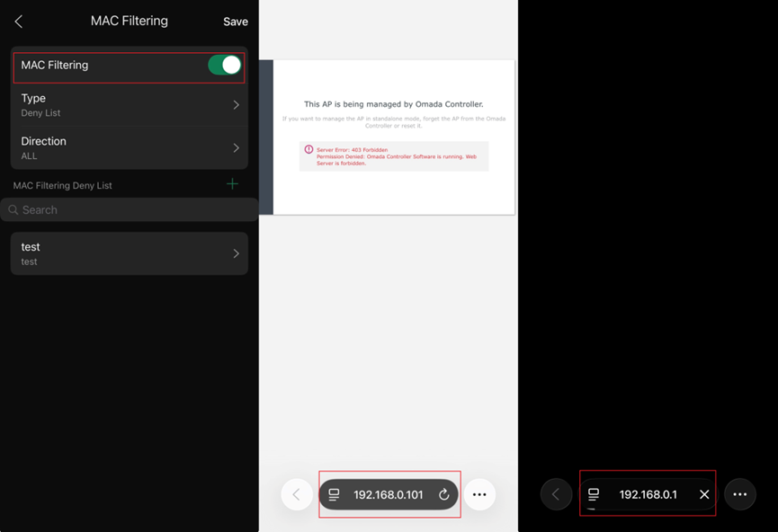Tap Save to apply MAC filtering settings
778x532 pixels.
click(x=236, y=22)
